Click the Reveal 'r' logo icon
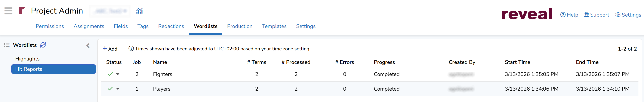The height and width of the screenshot is (102, 644). pos(22,11)
